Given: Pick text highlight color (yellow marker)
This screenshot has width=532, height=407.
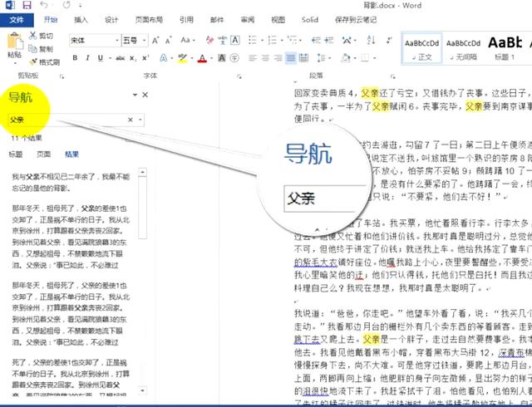Looking at the screenshot, I should (182, 58).
